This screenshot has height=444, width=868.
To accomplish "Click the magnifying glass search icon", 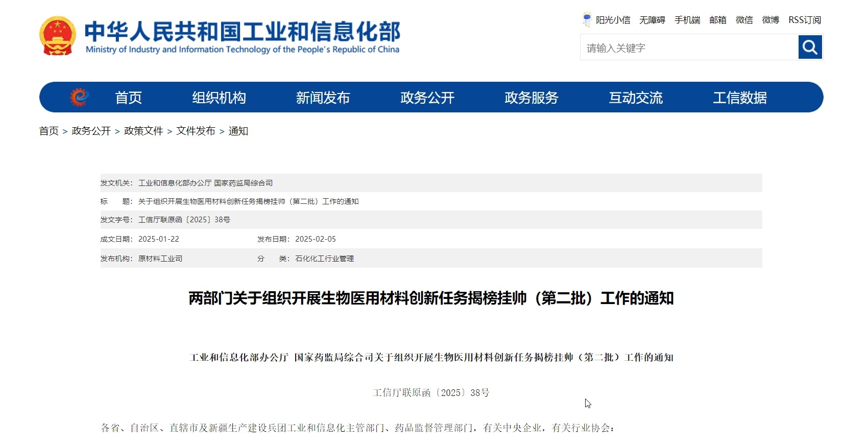I will [x=810, y=47].
